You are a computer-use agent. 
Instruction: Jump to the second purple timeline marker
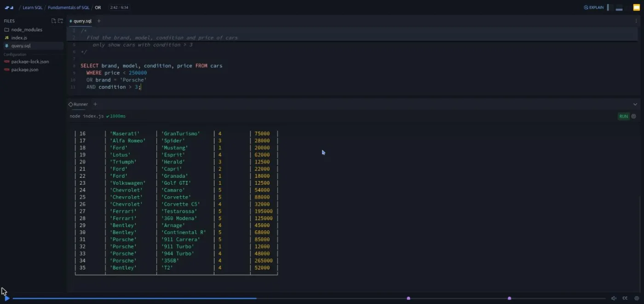pos(509,298)
